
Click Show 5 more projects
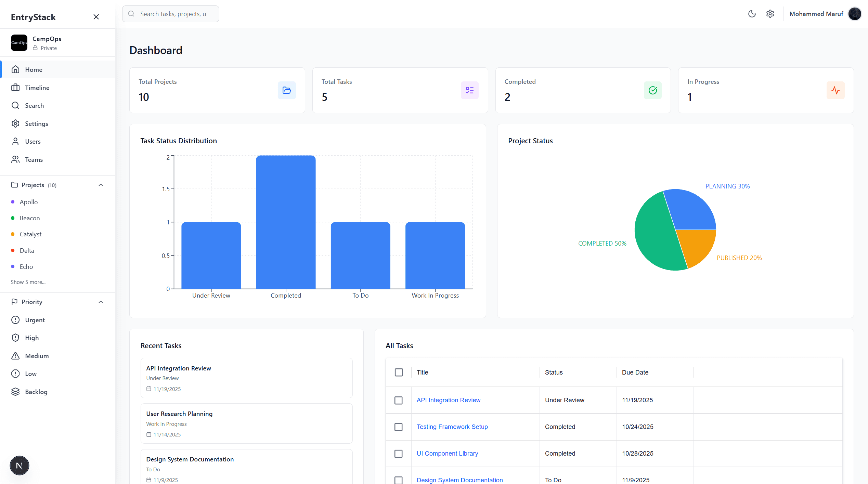(28, 282)
